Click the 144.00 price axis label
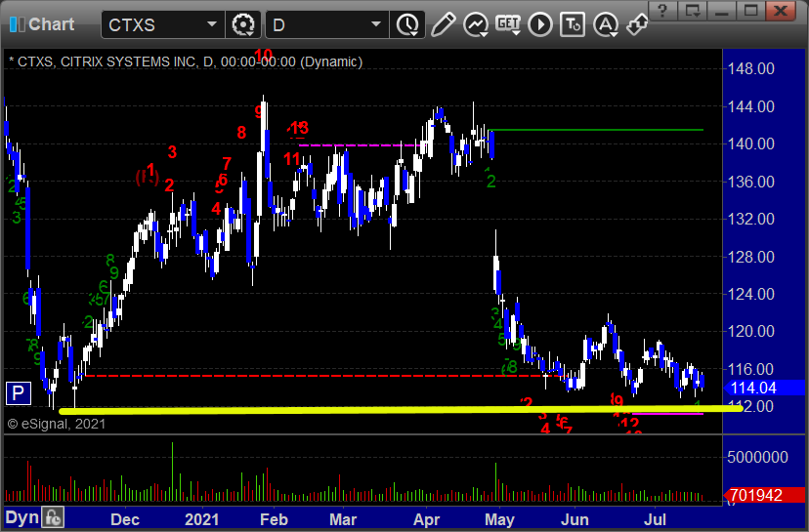 (750, 106)
